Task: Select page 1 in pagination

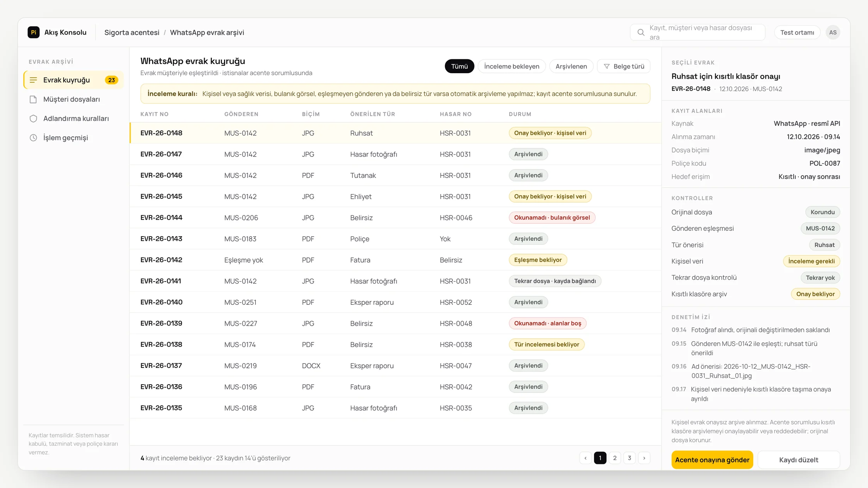Action: point(600,458)
